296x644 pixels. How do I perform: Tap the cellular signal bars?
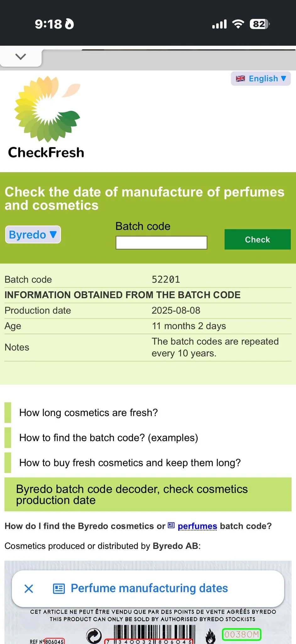(219, 24)
